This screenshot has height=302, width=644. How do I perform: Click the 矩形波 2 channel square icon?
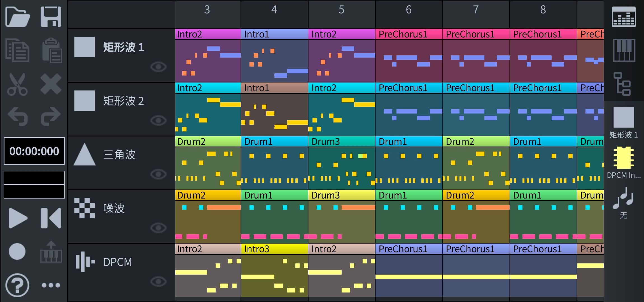[x=85, y=101]
